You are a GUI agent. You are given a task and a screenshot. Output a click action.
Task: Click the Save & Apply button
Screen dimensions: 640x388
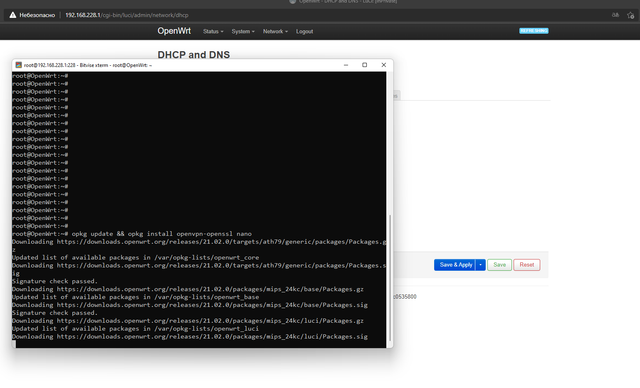[455, 265]
